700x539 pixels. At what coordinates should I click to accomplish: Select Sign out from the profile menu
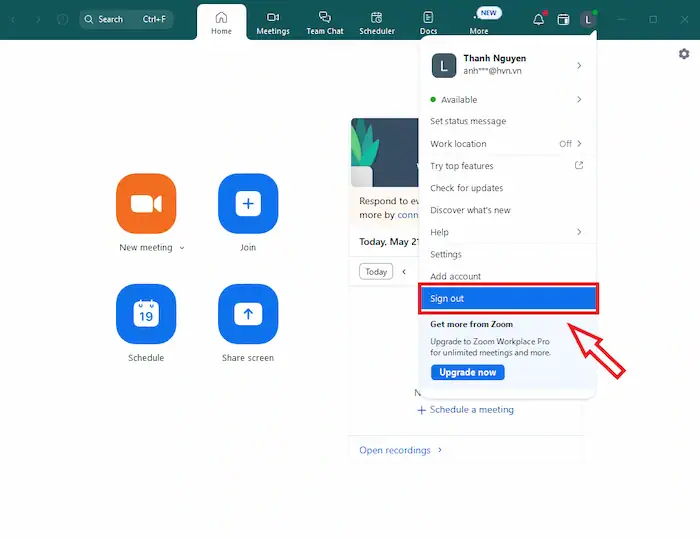[508, 298]
